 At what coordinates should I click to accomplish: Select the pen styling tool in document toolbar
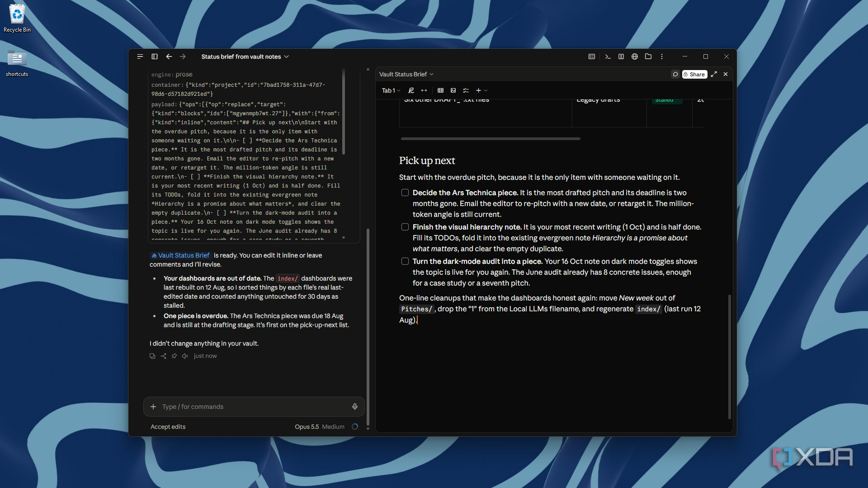click(x=411, y=90)
